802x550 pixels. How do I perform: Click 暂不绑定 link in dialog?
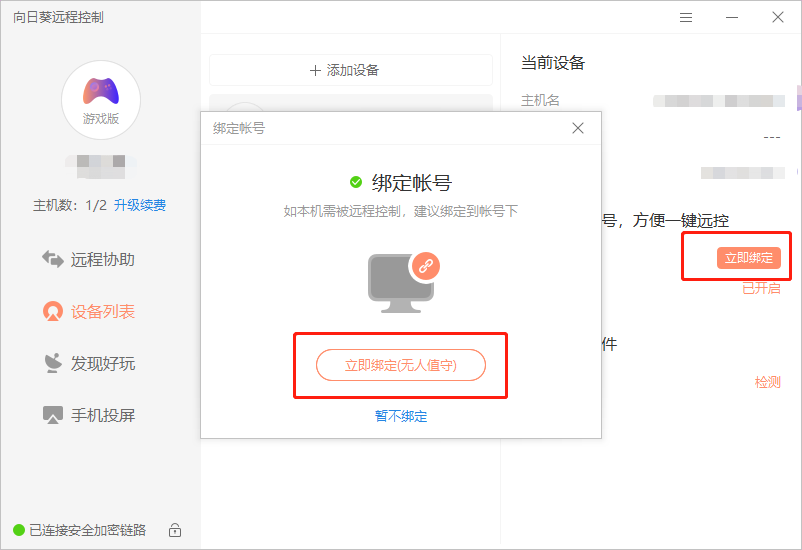pyautogui.click(x=401, y=416)
